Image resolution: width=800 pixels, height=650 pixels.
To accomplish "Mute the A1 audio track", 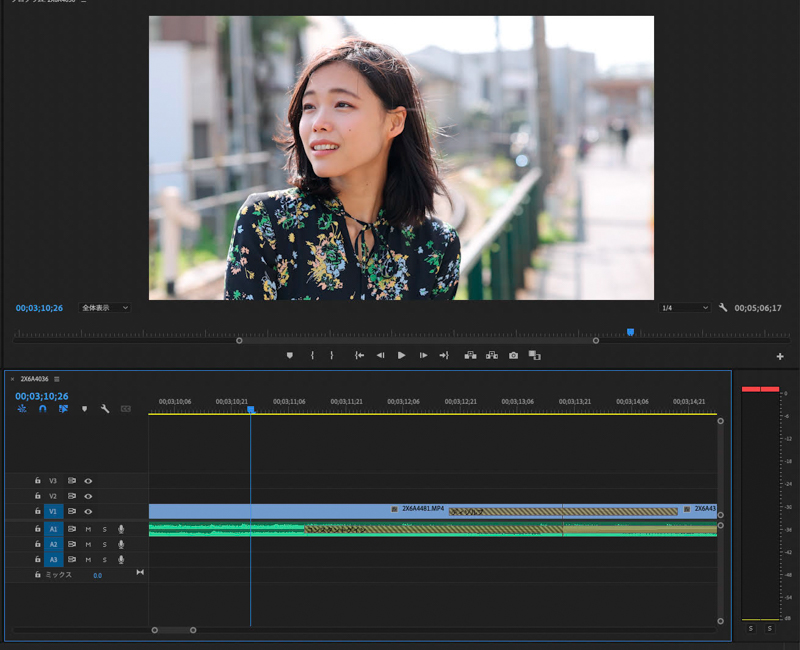I will [88, 529].
